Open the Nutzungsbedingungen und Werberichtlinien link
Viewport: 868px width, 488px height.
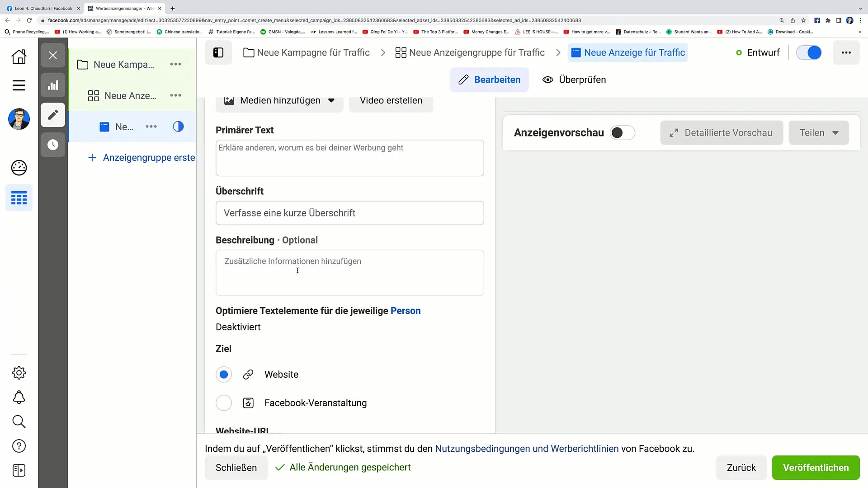point(527,449)
